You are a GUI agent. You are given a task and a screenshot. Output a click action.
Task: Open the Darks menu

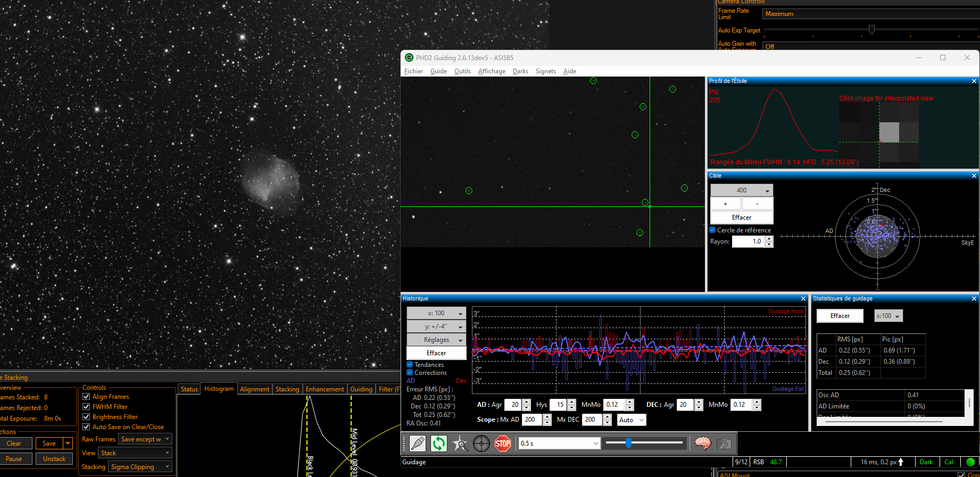pos(520,71)
